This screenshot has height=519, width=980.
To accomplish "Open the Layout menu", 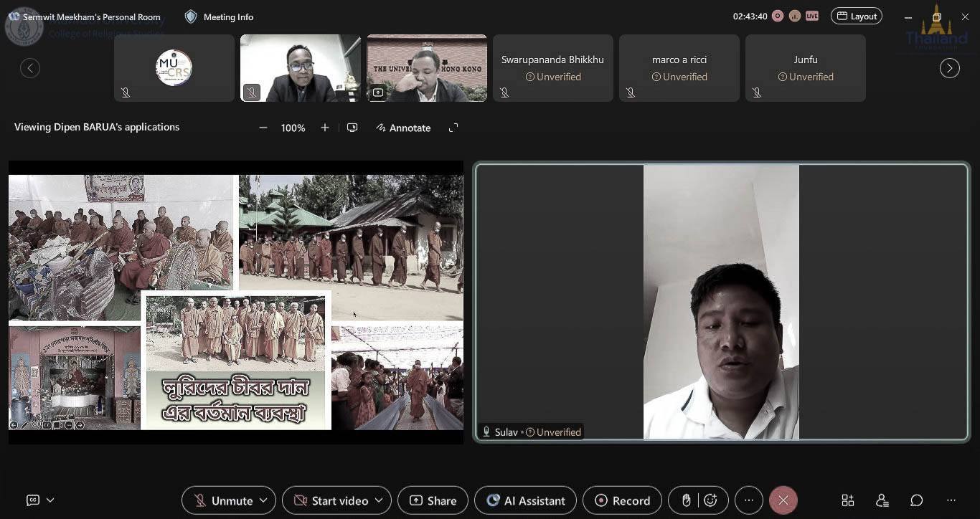I will [x=856, y=16].
